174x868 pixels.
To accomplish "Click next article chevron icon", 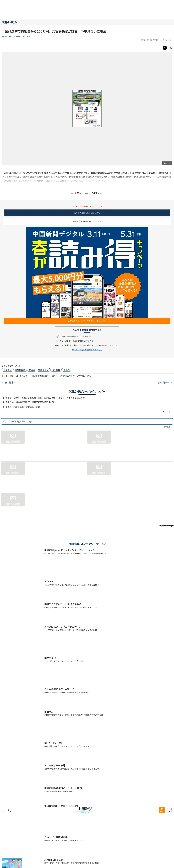I will [x=171, y=382].
